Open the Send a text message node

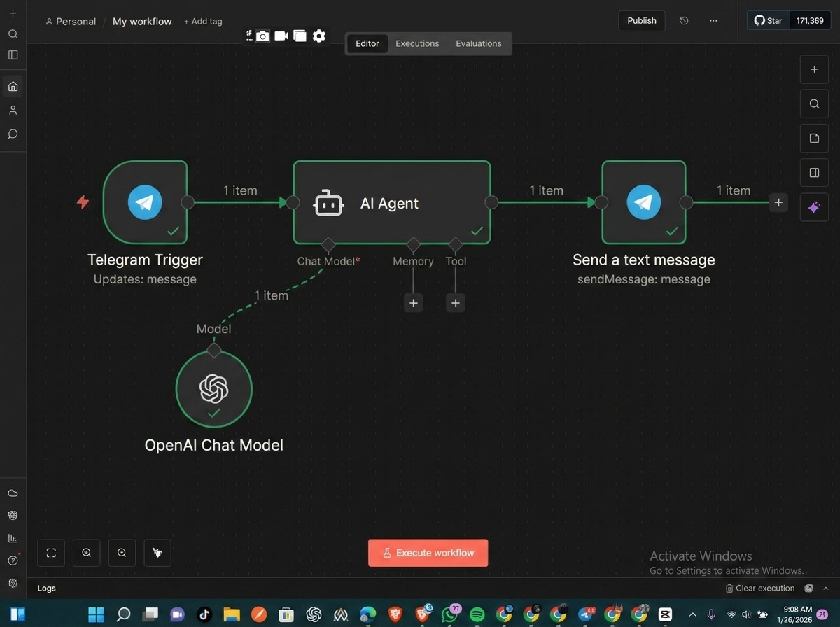point(644,202)
